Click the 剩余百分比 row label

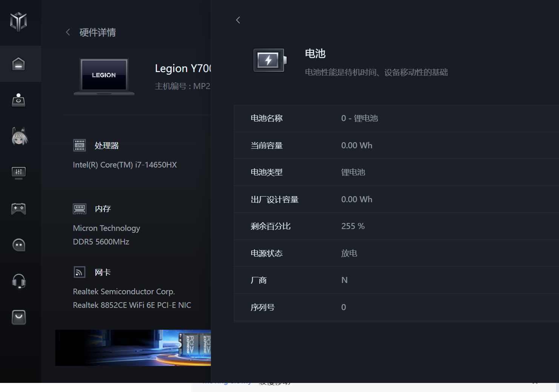point(270,226)
